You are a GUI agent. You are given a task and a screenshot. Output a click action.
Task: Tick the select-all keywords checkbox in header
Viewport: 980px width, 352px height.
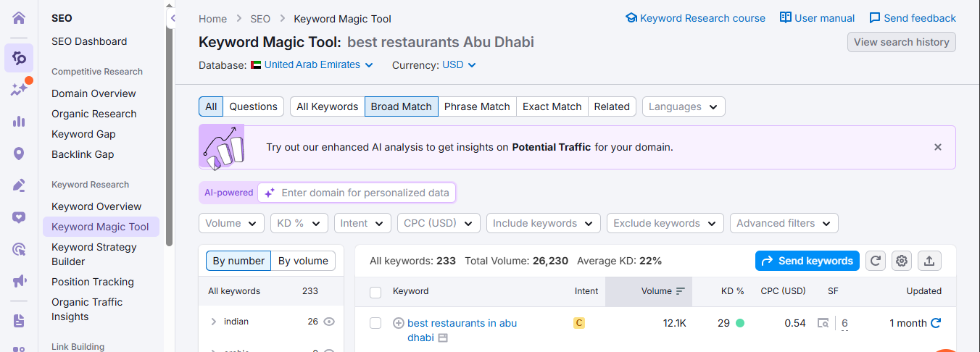(375, 292)
